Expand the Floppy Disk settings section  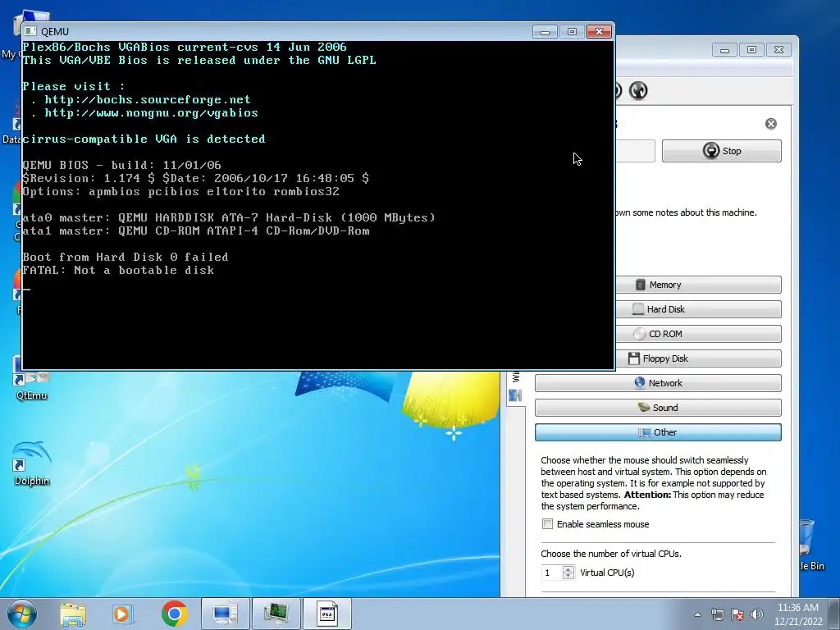(698, 358)
